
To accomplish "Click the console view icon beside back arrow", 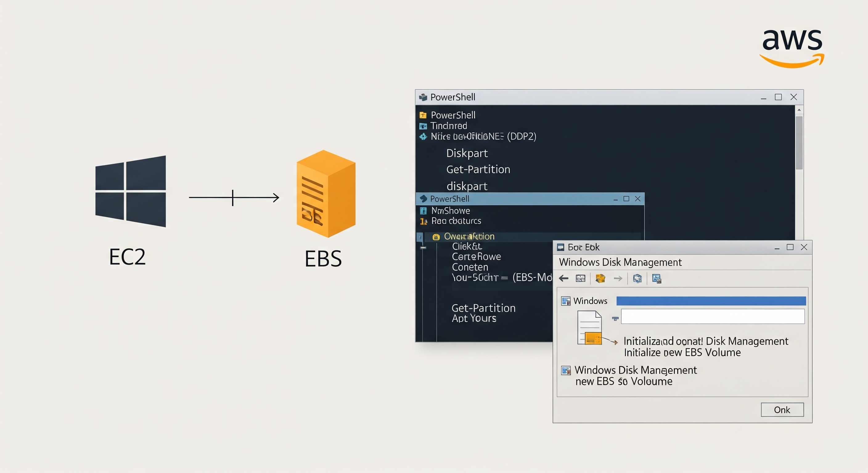I will [581, 278].
